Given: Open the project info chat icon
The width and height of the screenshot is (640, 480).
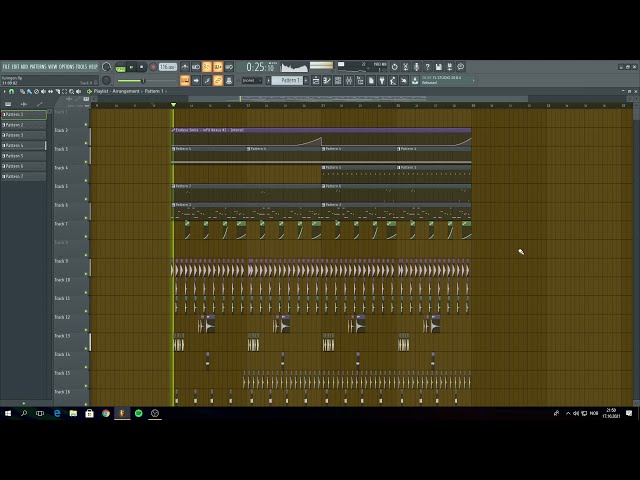Looking at the screenshot, I should click(461, 67).
